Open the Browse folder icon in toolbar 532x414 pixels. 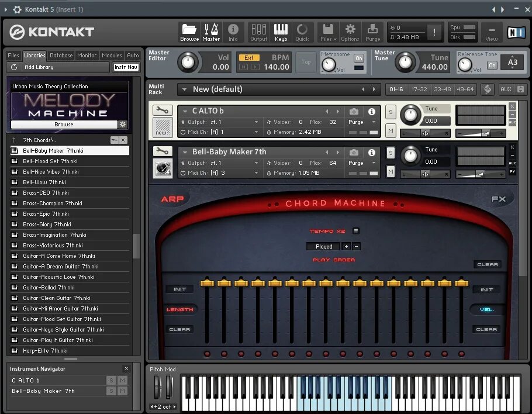click(x=189, y=32)
